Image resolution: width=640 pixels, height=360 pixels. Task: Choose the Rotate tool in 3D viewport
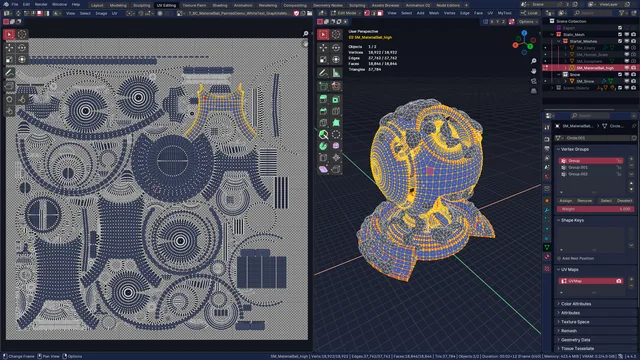click(x=336, y=47)
